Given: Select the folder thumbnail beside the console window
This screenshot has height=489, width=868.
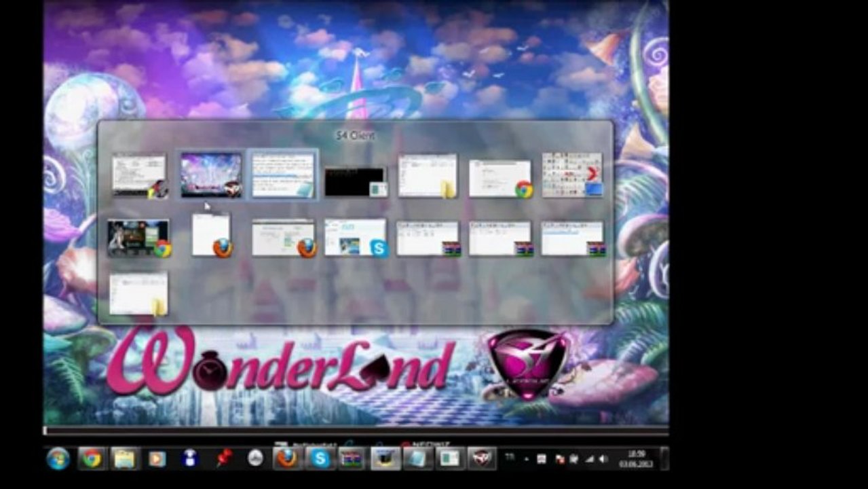Looking at the screenshot, I should [428, 175].
